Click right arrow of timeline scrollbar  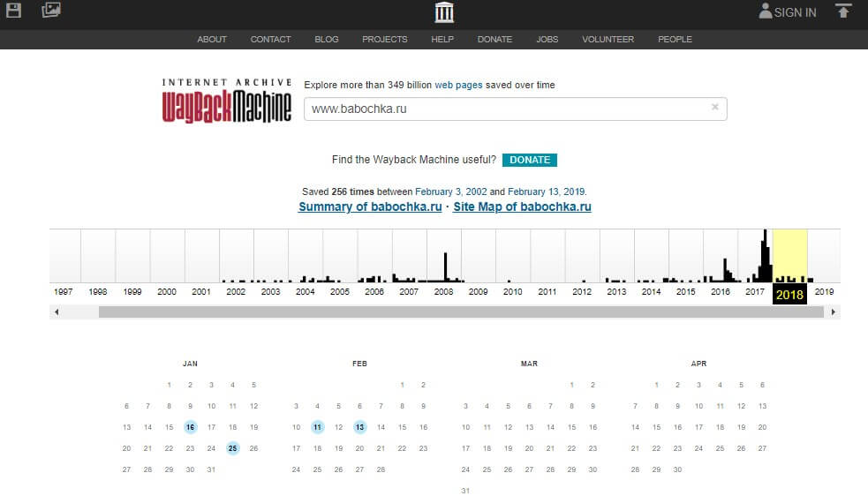tap(834, 312)
